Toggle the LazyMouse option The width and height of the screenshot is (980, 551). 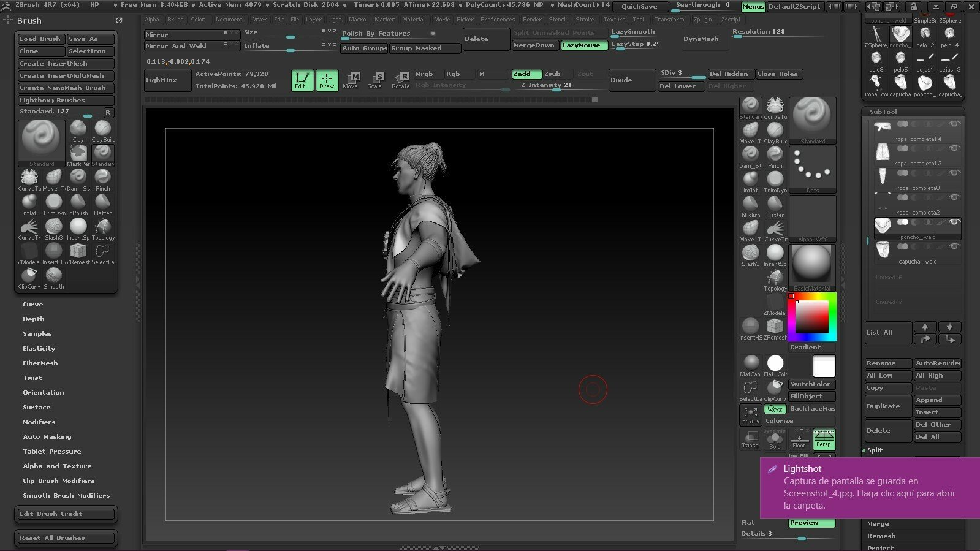tap(584, 45)
